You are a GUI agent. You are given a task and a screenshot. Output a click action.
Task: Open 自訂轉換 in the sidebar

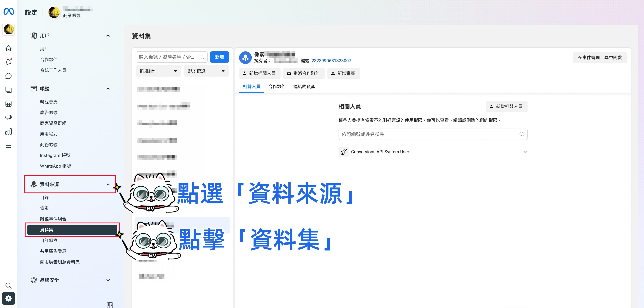point(49,241)
